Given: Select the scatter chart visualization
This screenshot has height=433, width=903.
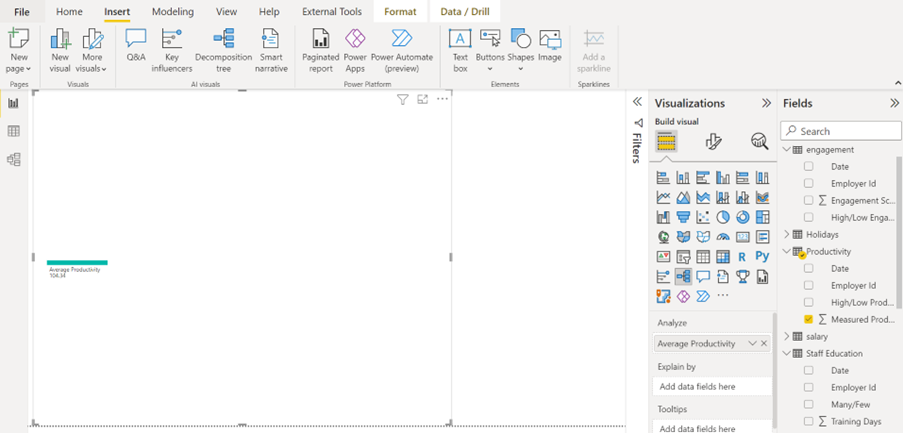Looking at the screenshot, I should [x=703, y=216].
